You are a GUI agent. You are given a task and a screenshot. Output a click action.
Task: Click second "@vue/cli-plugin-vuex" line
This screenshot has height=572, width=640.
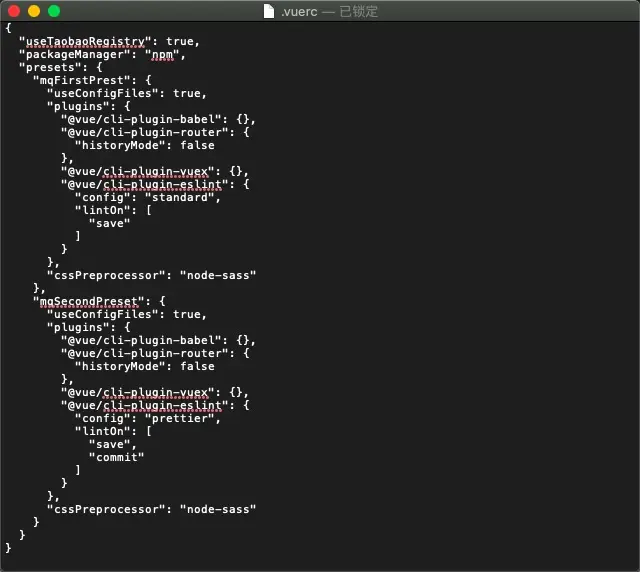pyautogui.click(x=155, y=393)
